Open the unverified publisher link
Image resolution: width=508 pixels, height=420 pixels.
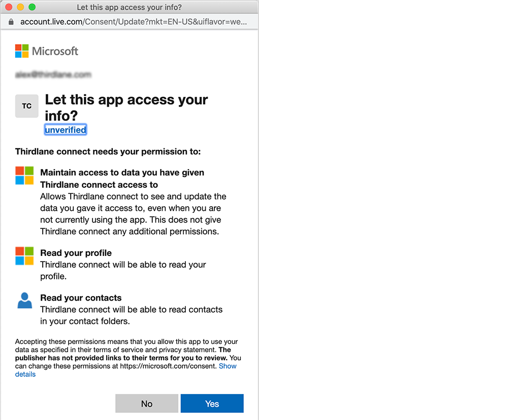click(x=66, y=130)
